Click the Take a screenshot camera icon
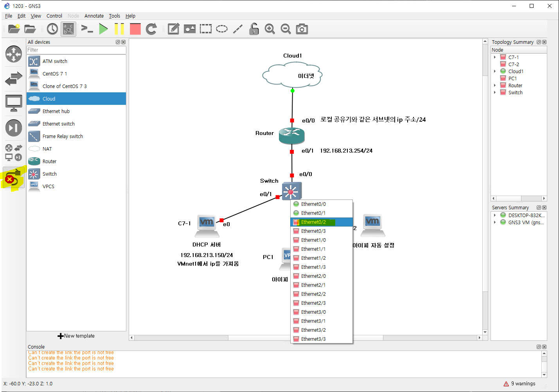The height and width of the screenshot is (392, 559). pyautogui.click(x=302, y=29)
